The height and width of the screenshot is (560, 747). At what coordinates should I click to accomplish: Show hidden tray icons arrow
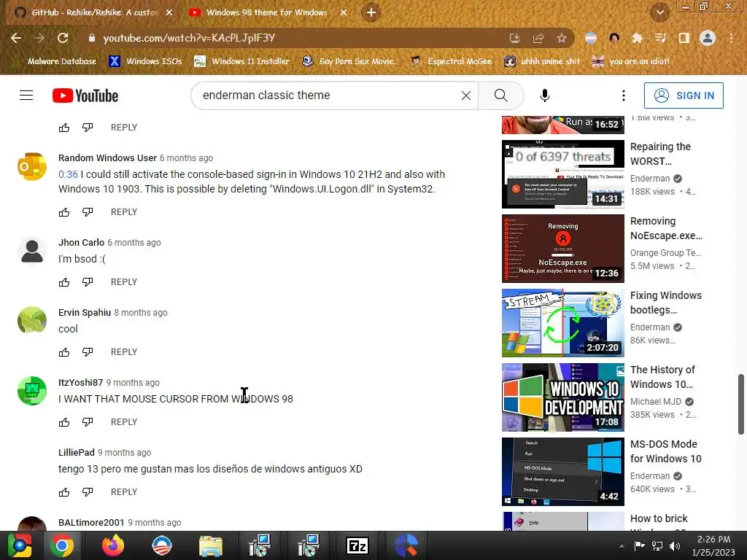[x=622, y=546]
